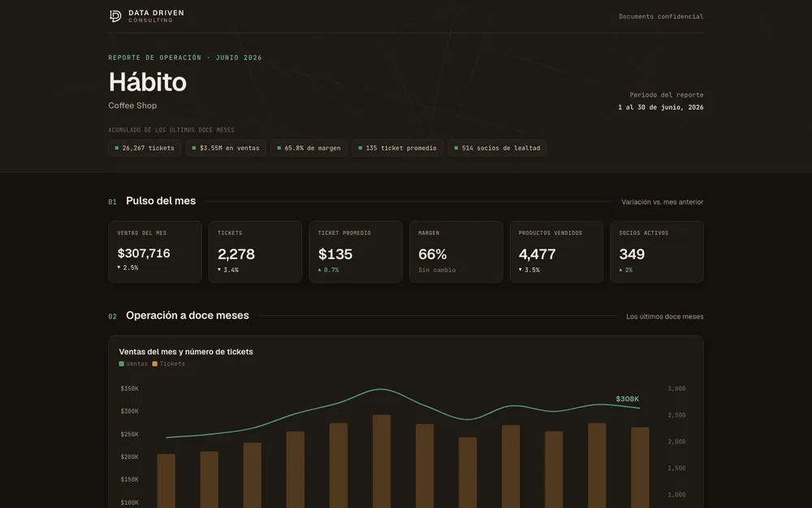Click the '$250K' left axis label
Screen dimensions: 812x508
[x=129, y=434]
